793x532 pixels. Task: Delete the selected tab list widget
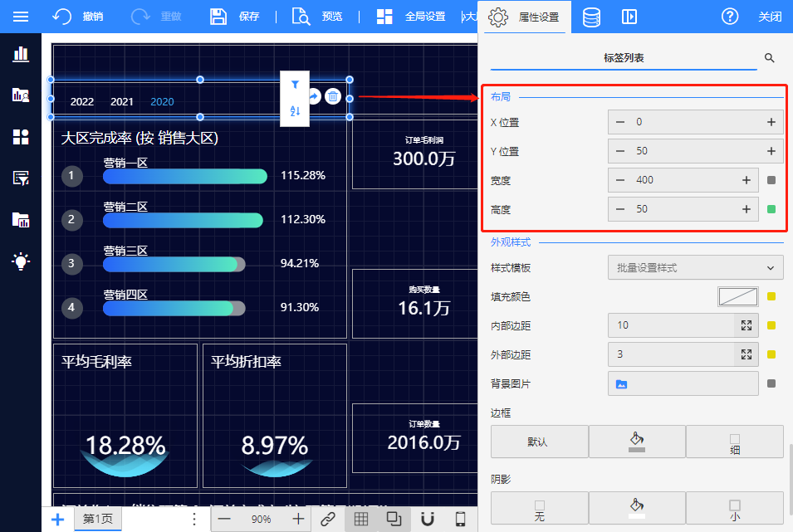[333, 96]
